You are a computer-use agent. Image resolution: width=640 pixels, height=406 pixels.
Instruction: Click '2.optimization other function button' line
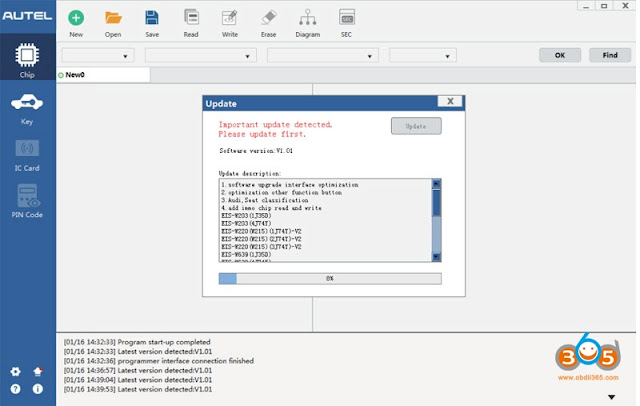[282, 193]
